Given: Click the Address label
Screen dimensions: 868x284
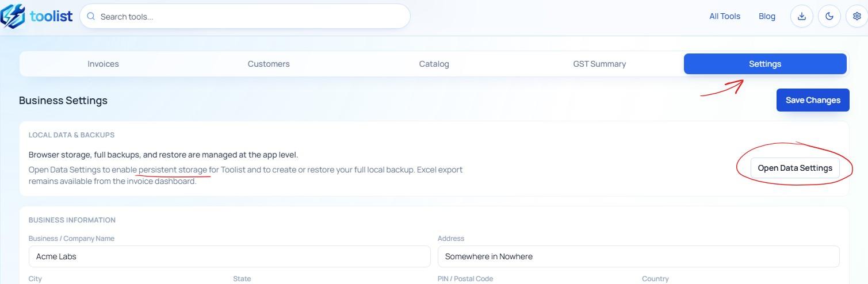Looking at the screenshot, I should coord(451,239).
